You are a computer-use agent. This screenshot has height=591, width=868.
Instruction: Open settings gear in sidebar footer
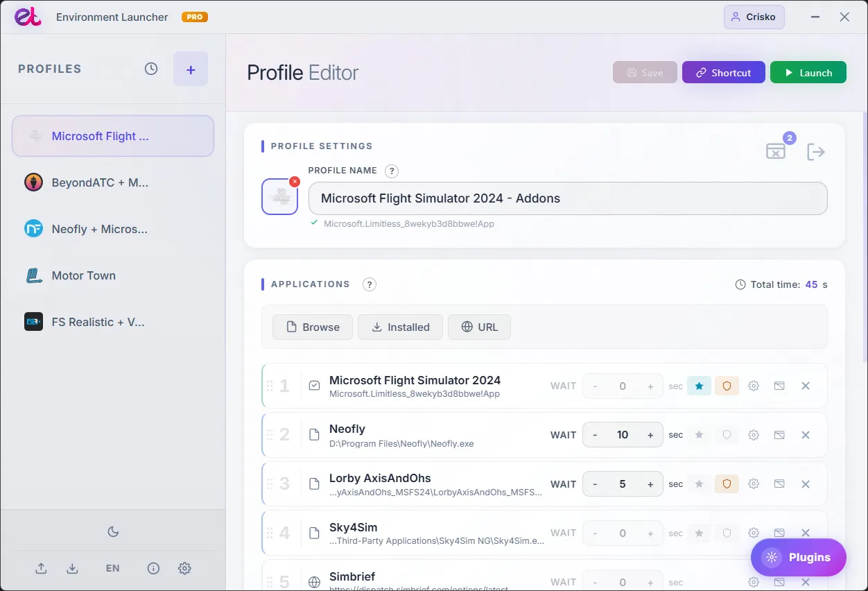[184, 568]
